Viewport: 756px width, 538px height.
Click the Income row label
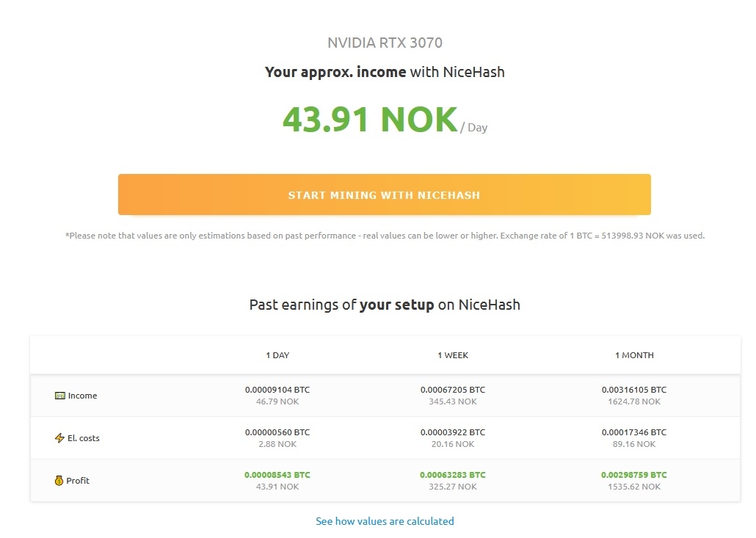click(x=82, y=396)
